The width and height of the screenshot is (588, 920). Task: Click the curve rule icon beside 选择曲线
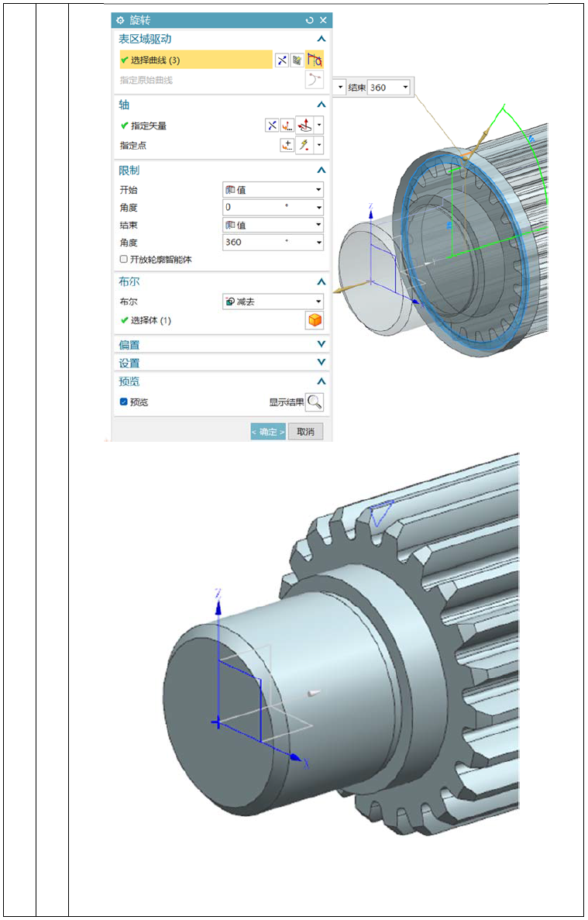pos(297,60)
